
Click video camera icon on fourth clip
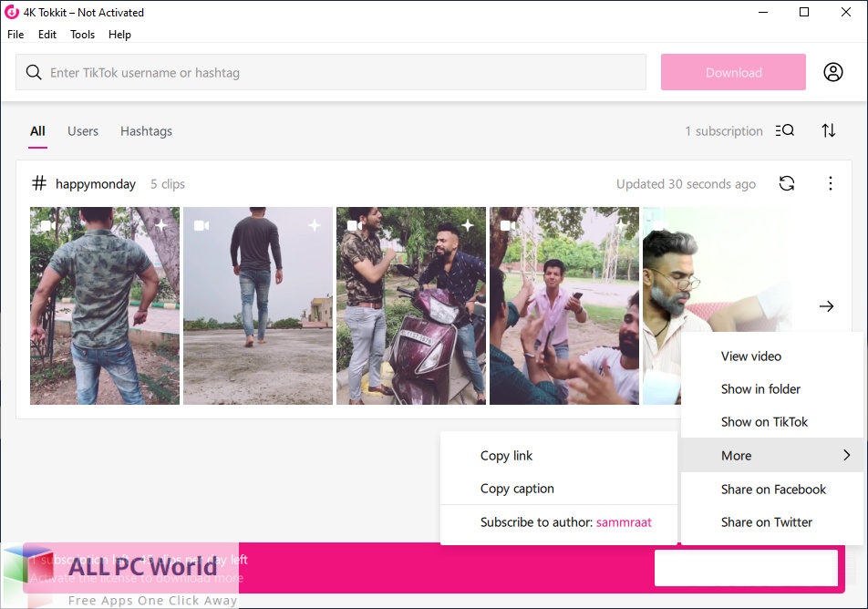[508, 225]
